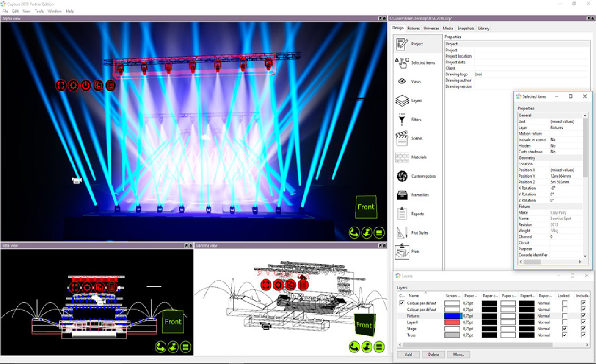This screenshot has height=364, width=596.
Task: Click the More... button in Layers
Action: 458,355
